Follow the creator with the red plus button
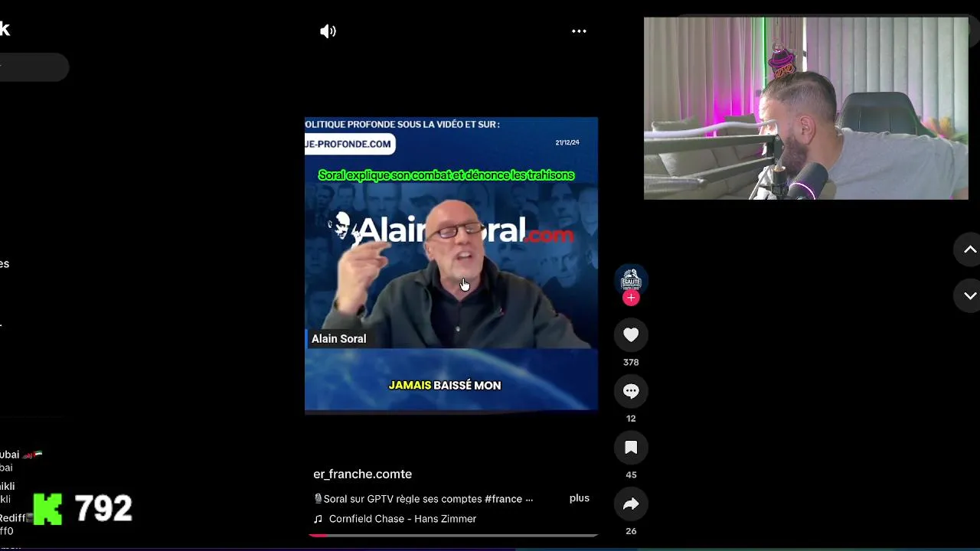This screenshot has height=551, width=980. click(x=631, y=298)
